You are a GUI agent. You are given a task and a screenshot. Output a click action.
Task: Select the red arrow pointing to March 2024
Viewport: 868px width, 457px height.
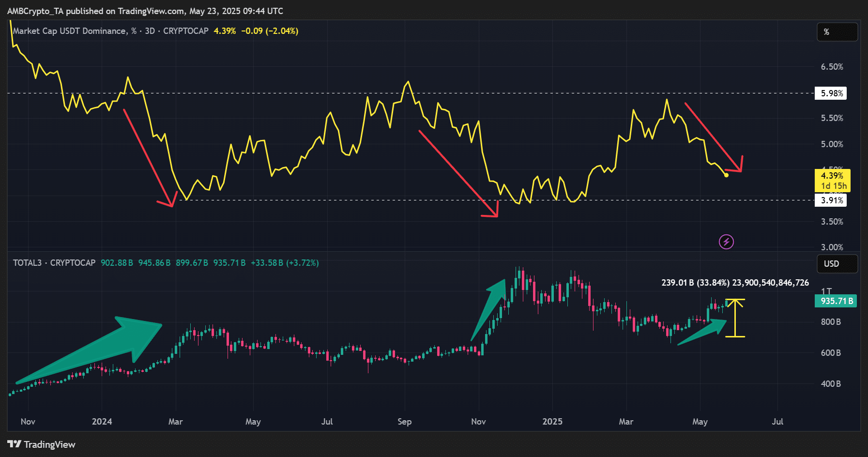pos(148,156)
